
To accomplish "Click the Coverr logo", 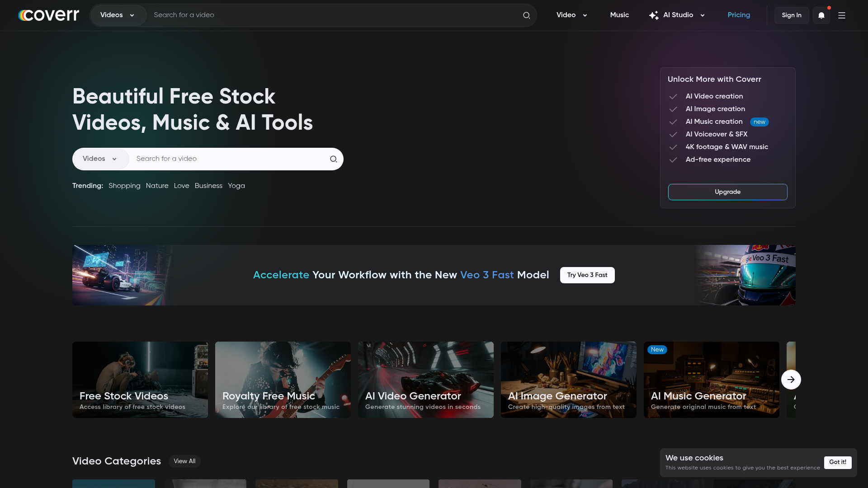I will (48, 15).
